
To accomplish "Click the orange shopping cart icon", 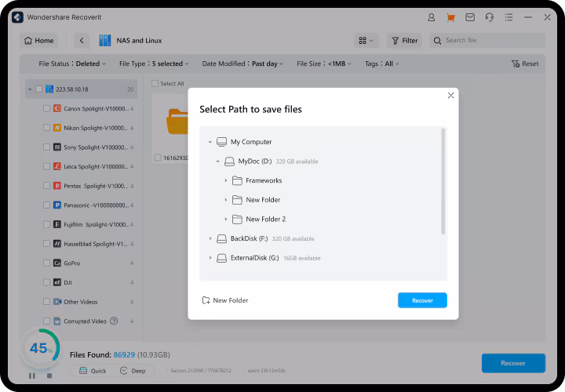I will (450, 17).
